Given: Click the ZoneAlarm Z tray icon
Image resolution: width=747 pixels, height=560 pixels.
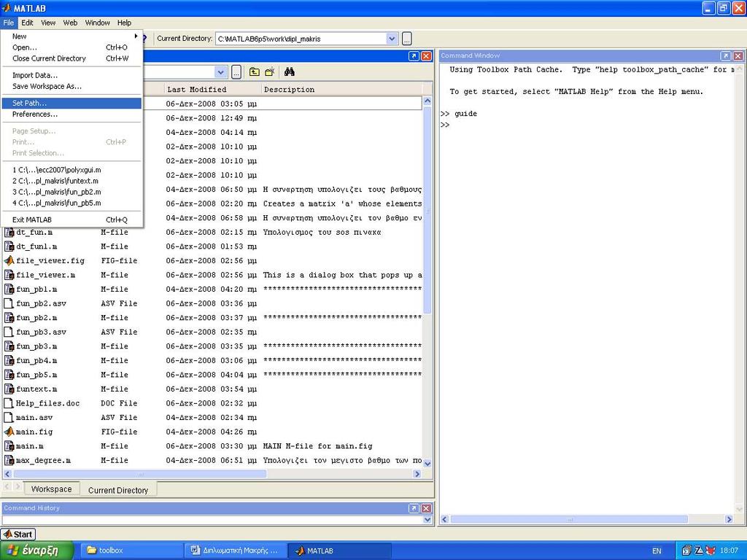Looking at the screenshot, I should [x=698, y=551].
